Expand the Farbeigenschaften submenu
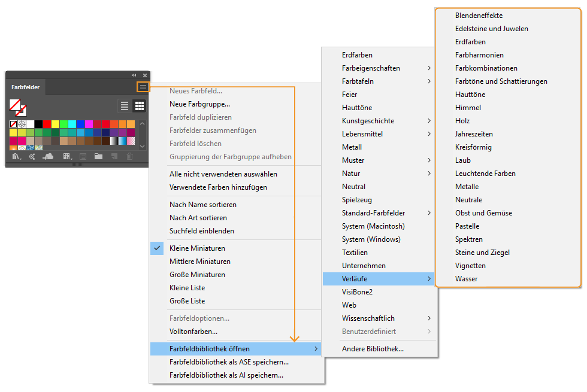The height and width of the screenshot is (392, 587). point(379,68)
